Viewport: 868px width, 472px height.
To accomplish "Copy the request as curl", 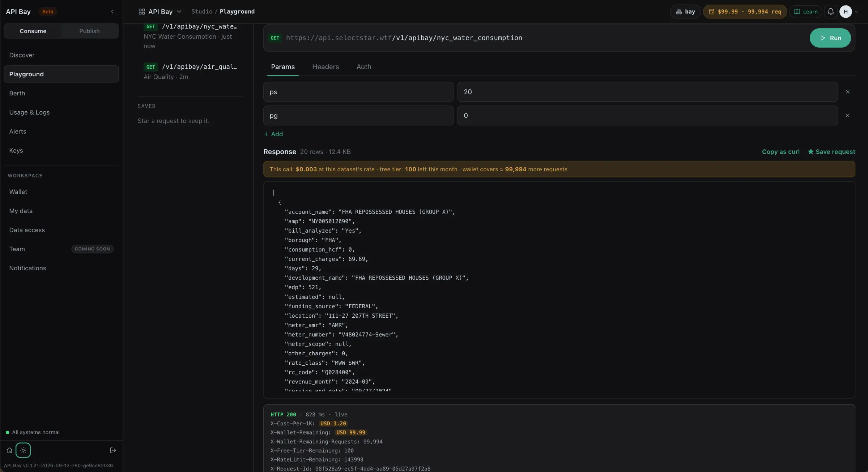I will tap(780, 152).
